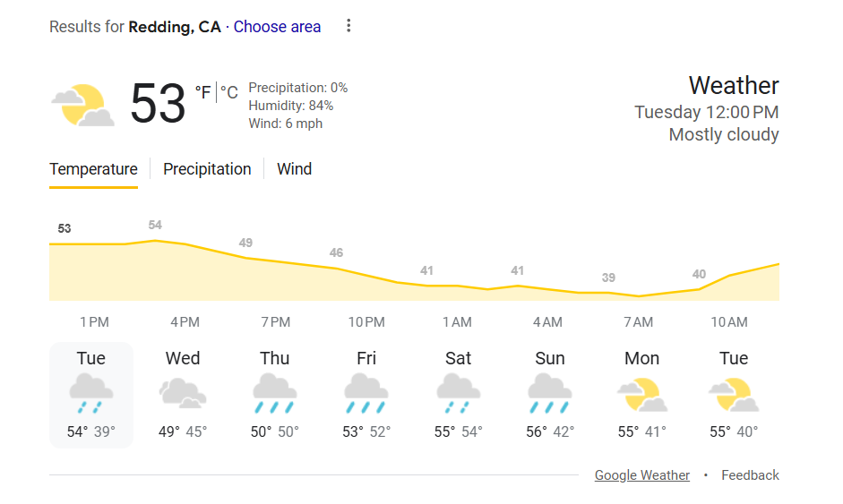Viewport: 843px width, 504px height.
Task: Select the Temperature tab
Action: click(x=93, y=169)
